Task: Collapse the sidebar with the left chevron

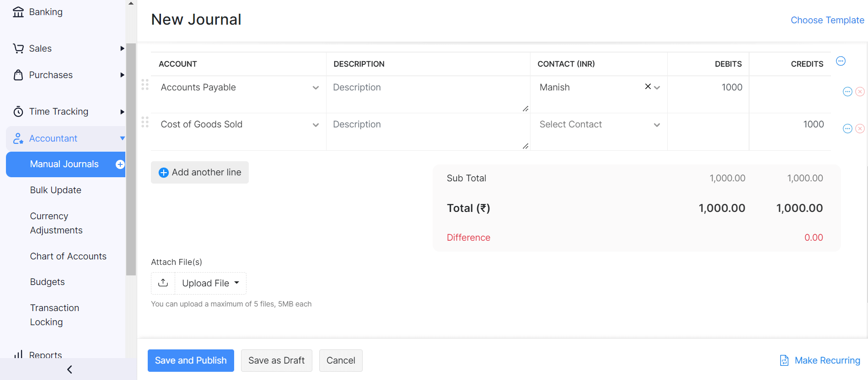Action: click(70, 369)
